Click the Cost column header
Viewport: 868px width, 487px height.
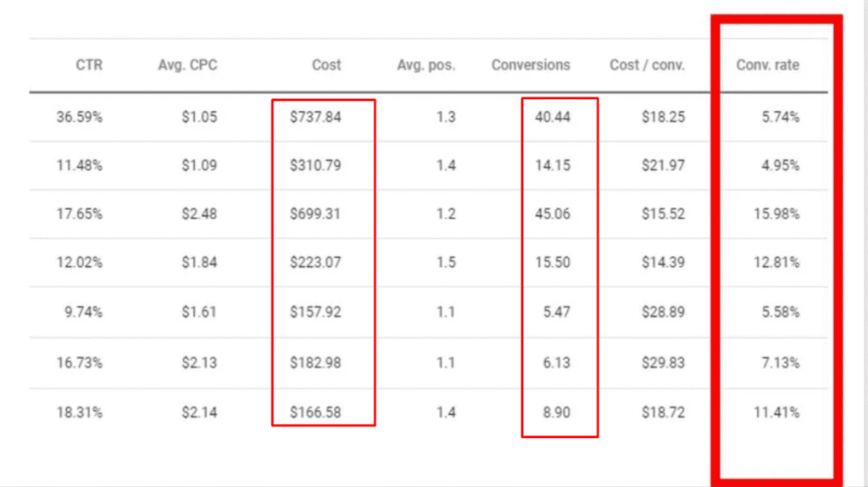326,65
